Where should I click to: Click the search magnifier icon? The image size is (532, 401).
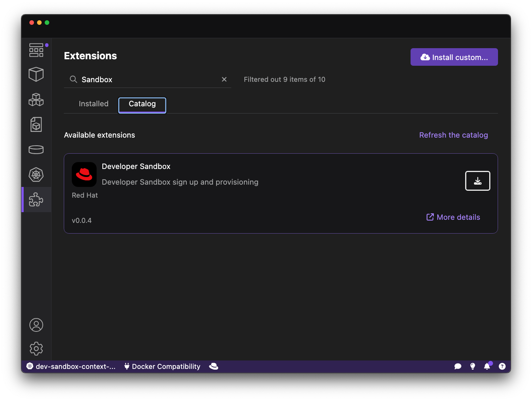73,79
